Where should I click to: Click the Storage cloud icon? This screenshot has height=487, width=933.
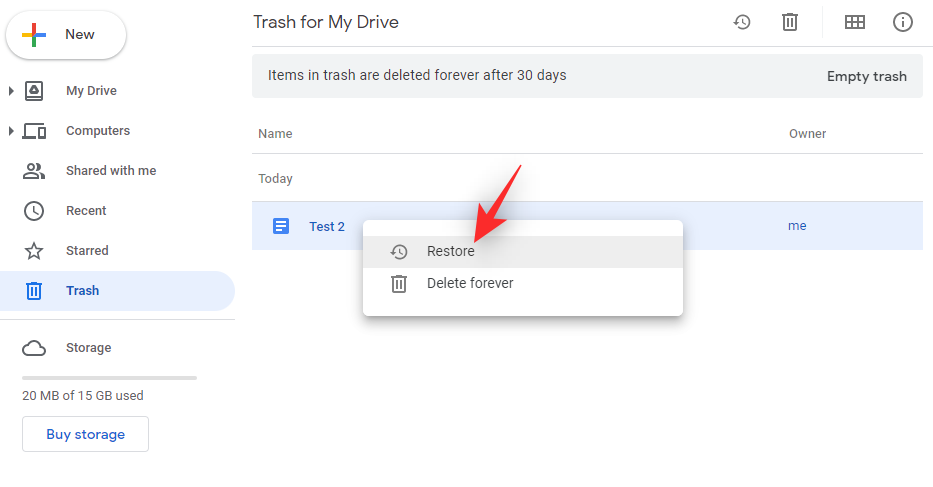click(34, 348)
